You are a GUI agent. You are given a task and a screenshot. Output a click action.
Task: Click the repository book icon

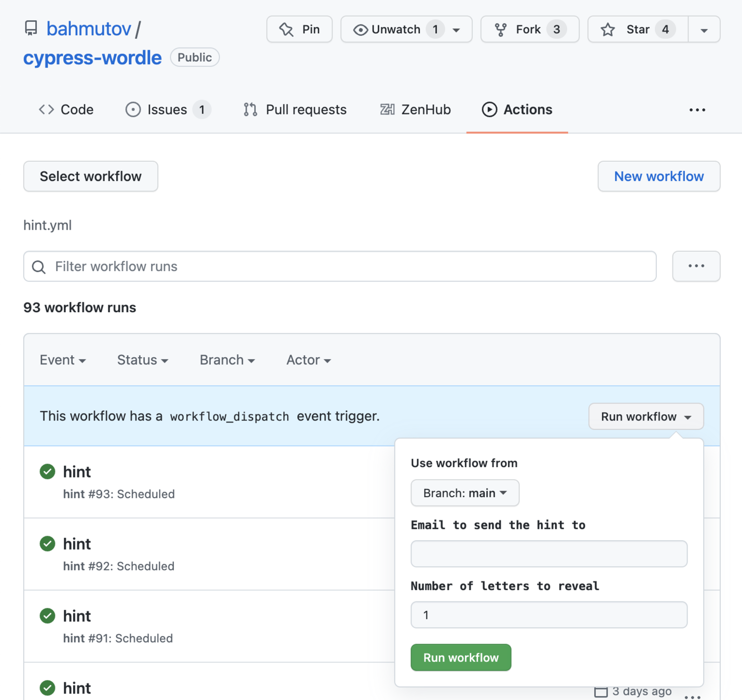click(x=31, y=28)
